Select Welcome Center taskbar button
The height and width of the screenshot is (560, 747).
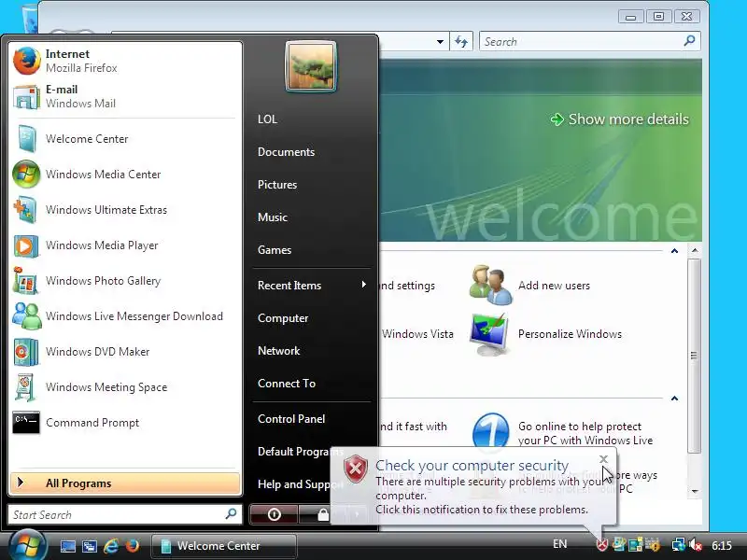[224, 546]
